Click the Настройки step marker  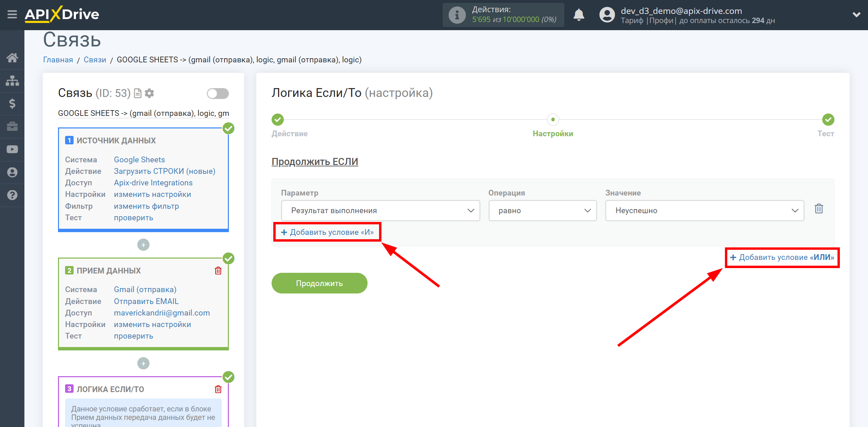[553, 120]
